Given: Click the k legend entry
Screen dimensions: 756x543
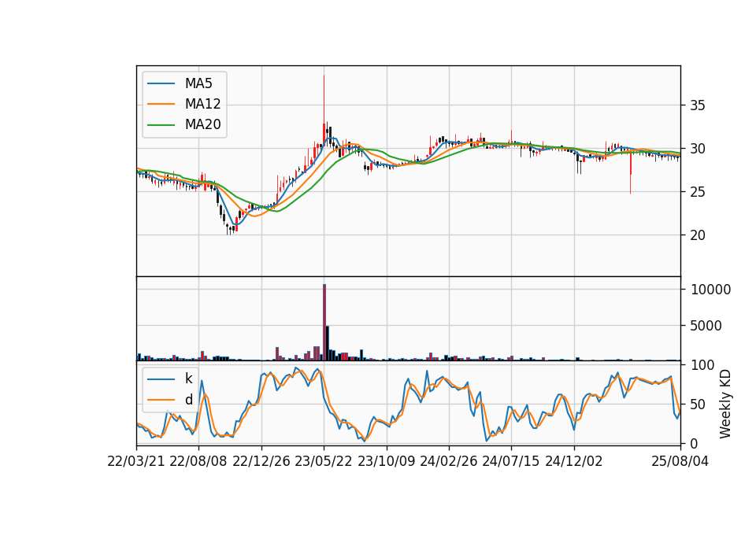Looking at the screenshot, I should [188, 379].
